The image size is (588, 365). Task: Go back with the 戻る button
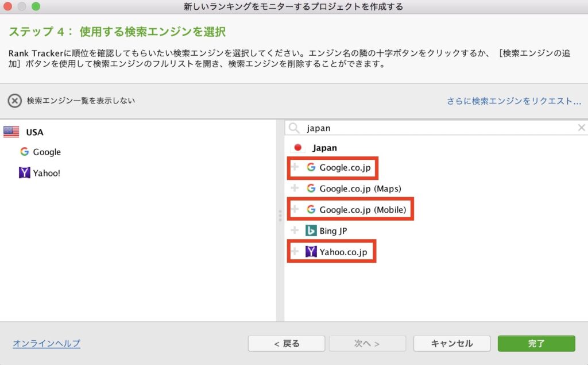(287, 344)
